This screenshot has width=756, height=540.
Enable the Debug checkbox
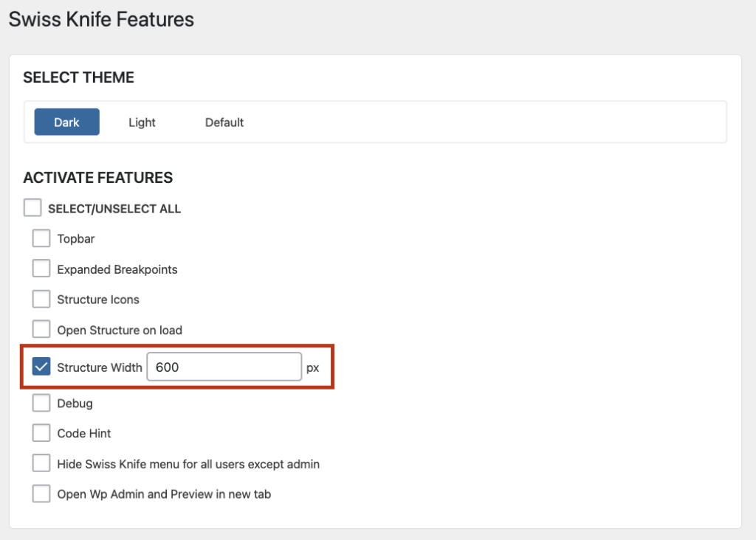click(x=41, y=403)
